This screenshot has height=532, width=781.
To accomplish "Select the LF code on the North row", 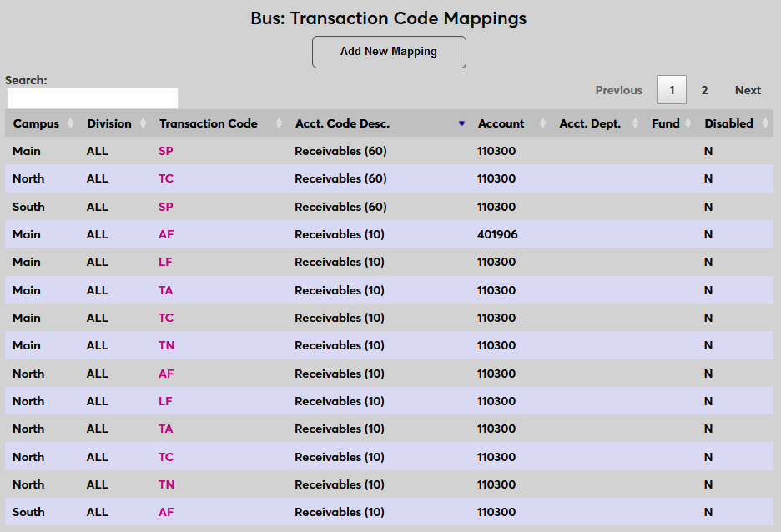I will click(164, 401).
